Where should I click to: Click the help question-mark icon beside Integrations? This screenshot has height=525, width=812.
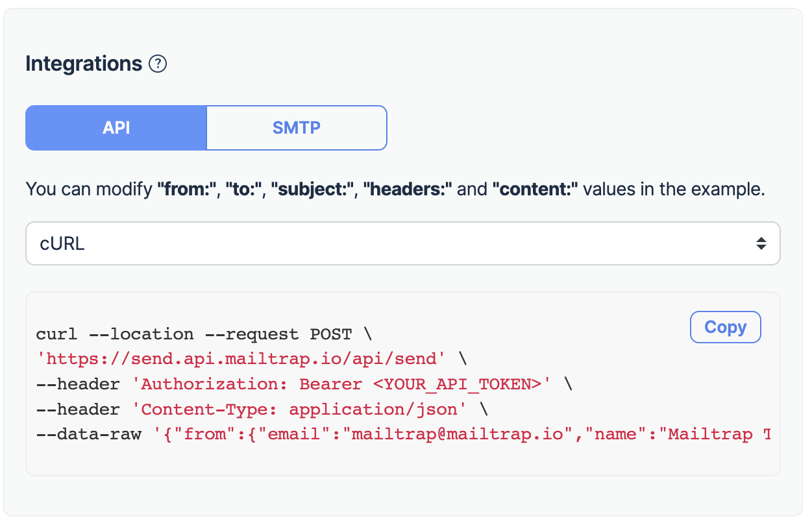pyautogui.click(x=158, y=64)
